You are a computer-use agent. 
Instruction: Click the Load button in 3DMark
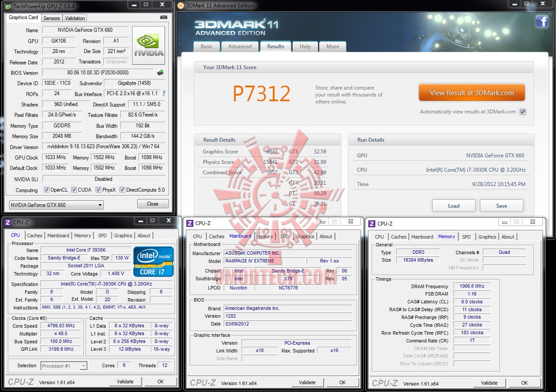(454, 206)
